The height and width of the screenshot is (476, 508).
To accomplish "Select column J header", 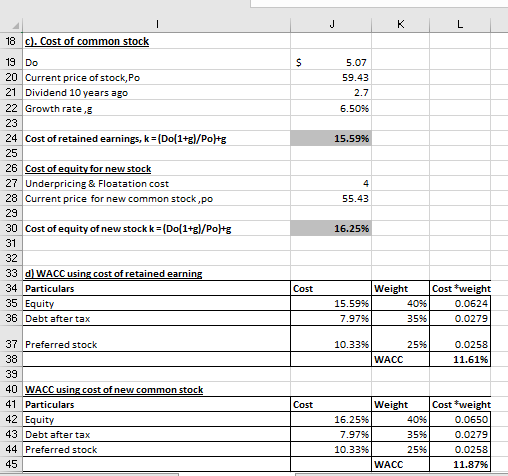I will pyautogui.click(x=331, y=24).
